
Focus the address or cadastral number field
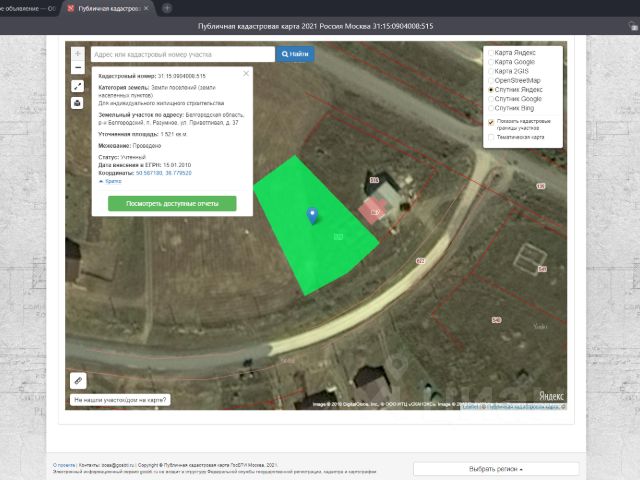coord(180,53)
